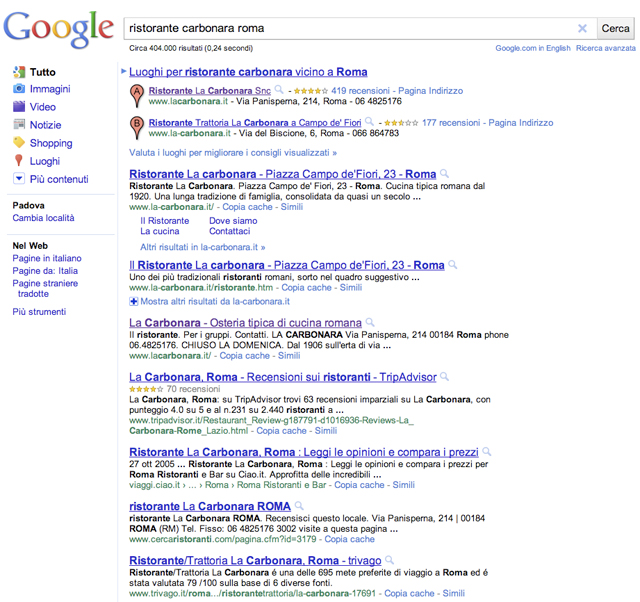Viewport: 640px width, 602px height.
Task: Click Simili for trivago result
Action: pos(453,593)
